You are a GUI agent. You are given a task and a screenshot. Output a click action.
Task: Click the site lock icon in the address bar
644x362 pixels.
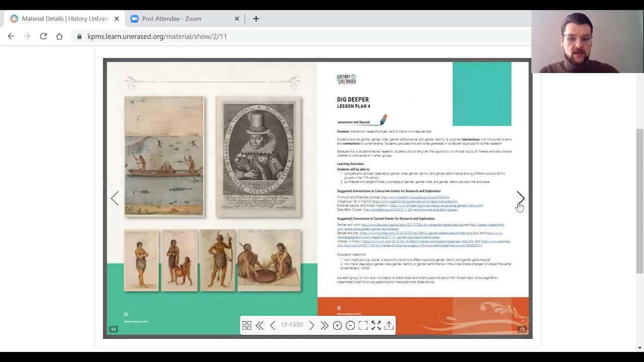tap(79, 36)
